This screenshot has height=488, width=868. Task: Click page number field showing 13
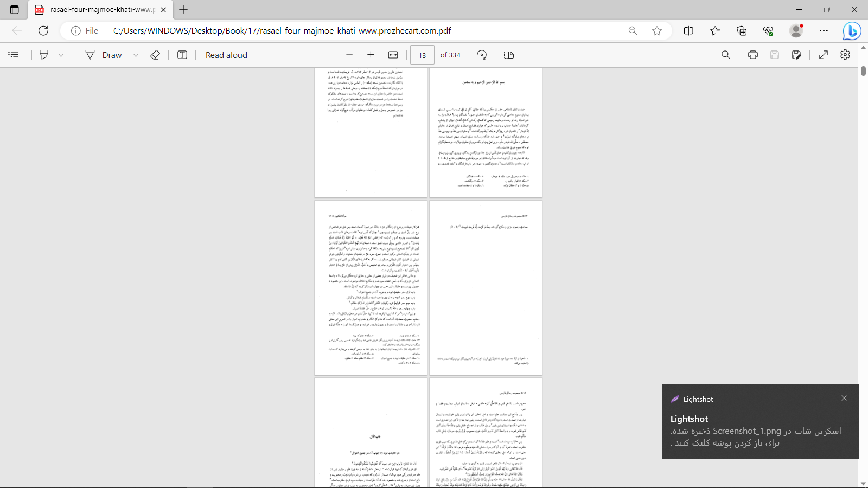422,55
